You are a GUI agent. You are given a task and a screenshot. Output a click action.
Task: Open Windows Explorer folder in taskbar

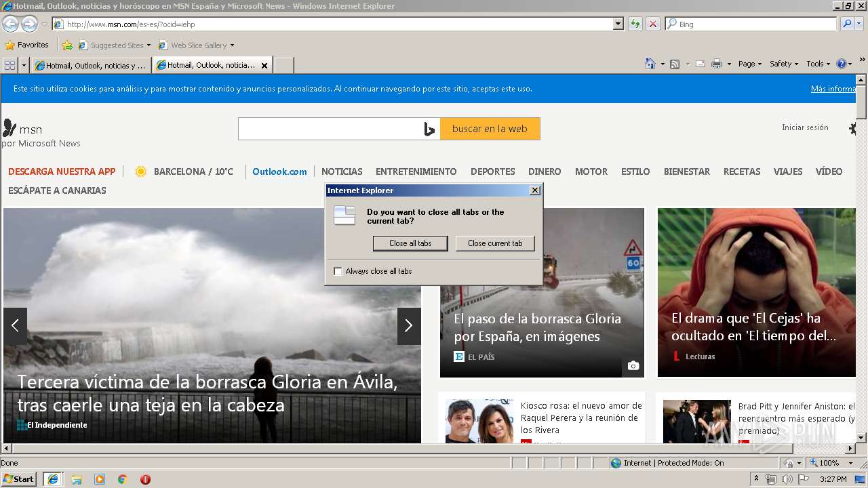(77, 479)
